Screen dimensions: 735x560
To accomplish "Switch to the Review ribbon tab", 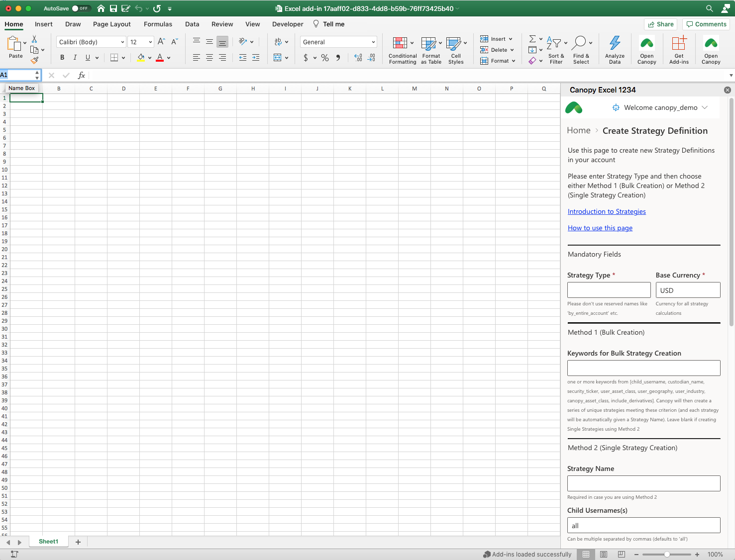I will point(222,24).
